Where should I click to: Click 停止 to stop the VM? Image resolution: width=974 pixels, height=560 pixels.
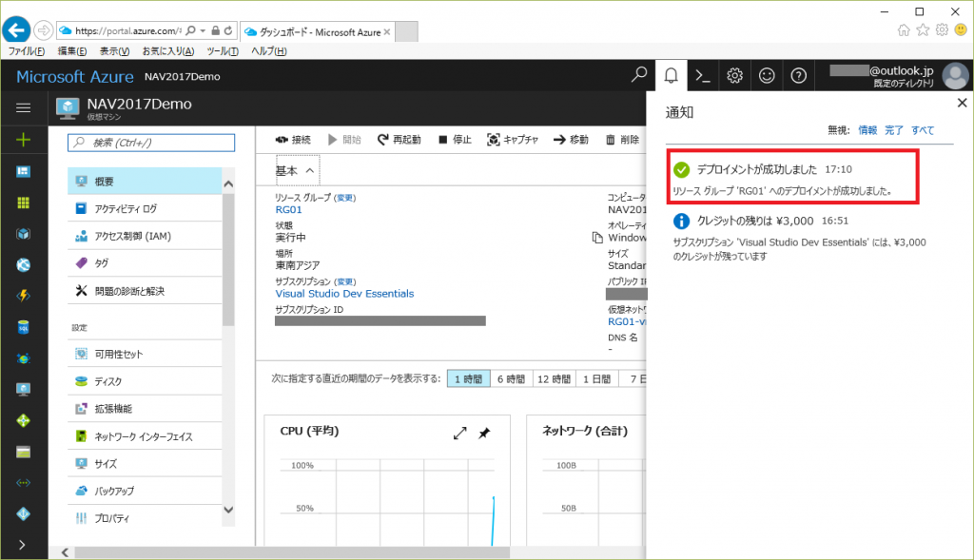[455, 140]
